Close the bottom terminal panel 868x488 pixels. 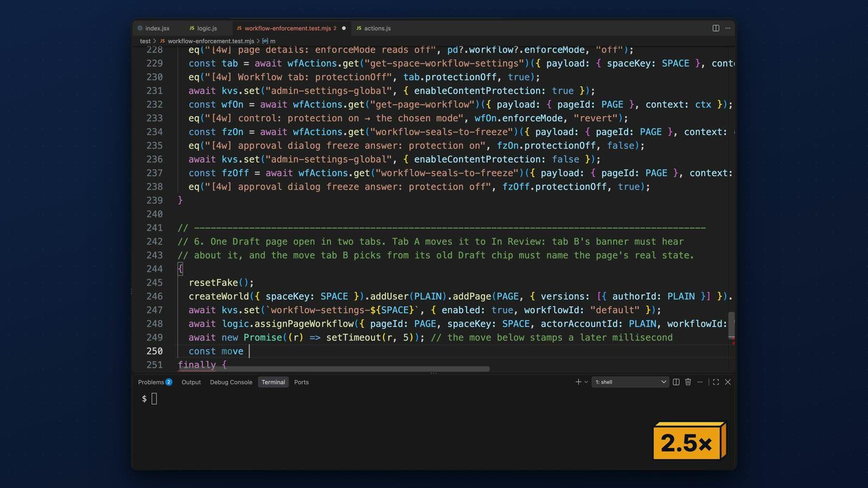click(x=728, y=382)
